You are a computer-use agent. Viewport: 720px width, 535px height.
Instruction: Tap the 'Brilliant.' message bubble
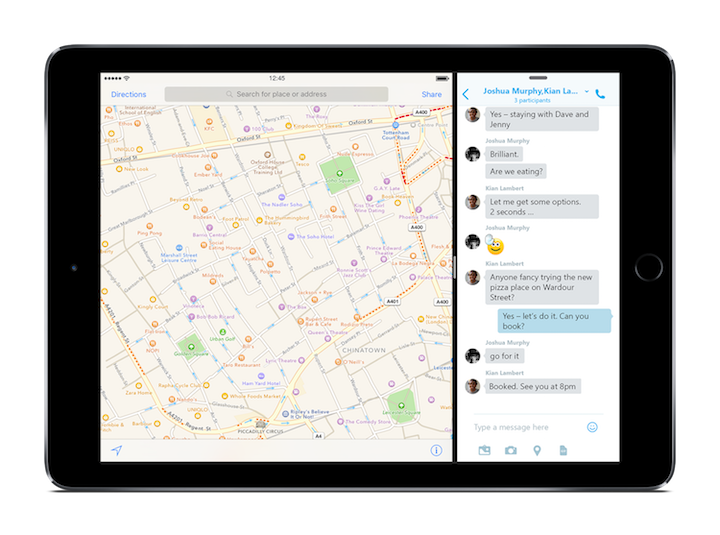504,154
